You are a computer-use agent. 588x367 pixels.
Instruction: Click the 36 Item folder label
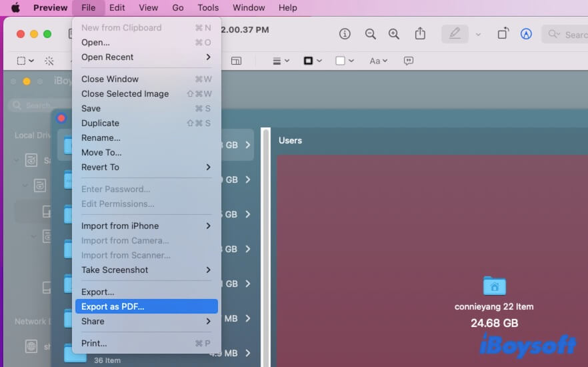click(107, 360)
